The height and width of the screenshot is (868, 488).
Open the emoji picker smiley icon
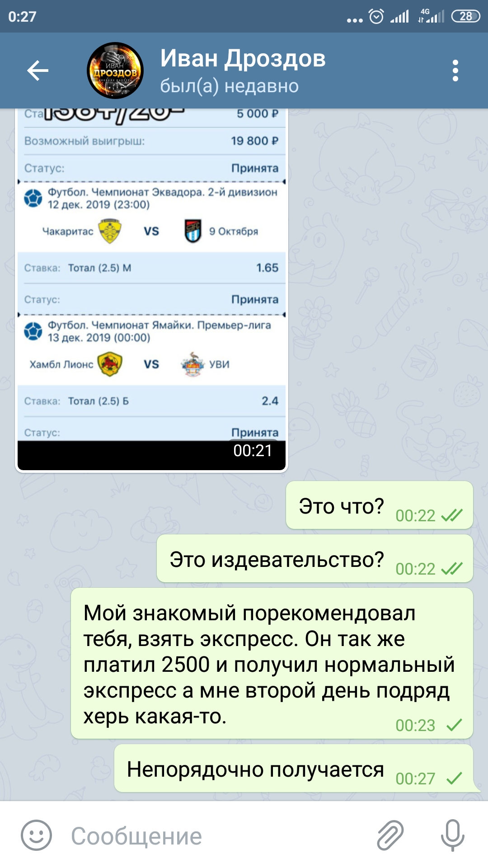36,835
